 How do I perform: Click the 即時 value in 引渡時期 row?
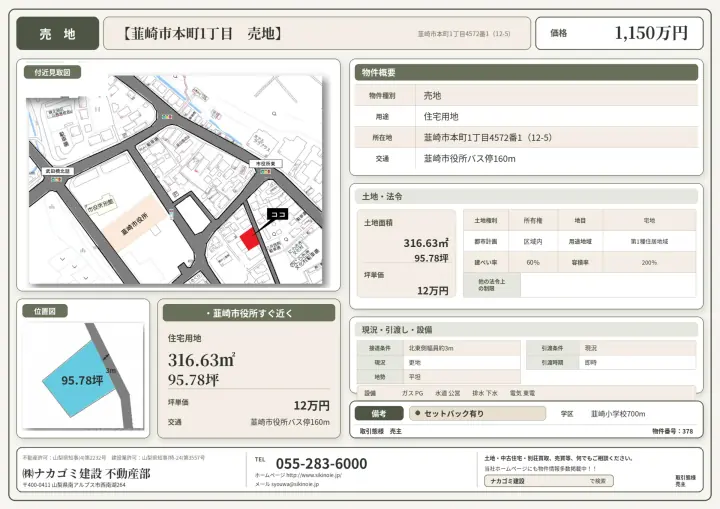[591, 362]
